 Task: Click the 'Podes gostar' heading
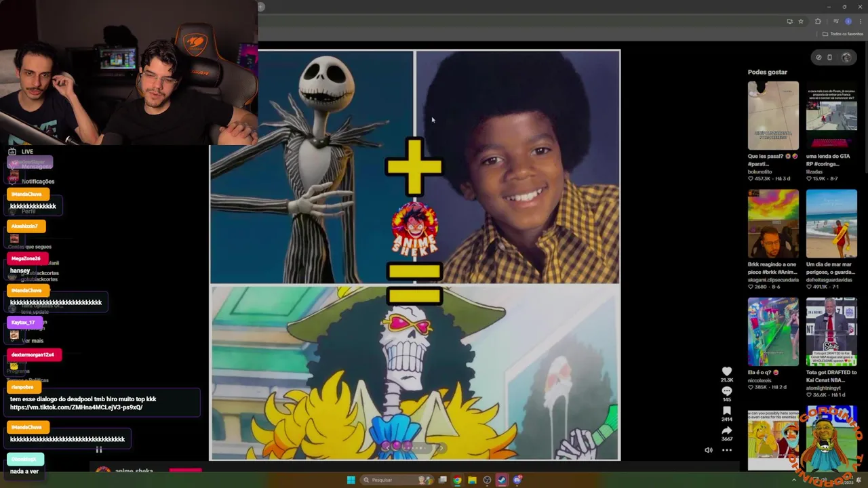[x=768, y=72]
